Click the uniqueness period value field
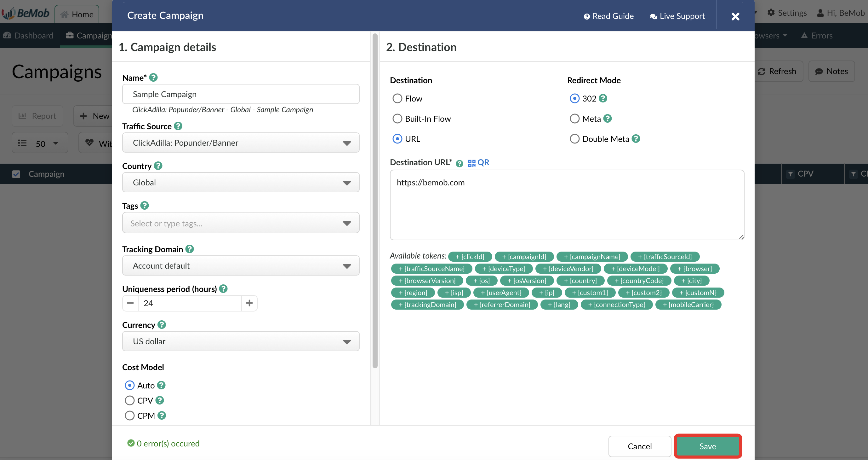Image resolution: width=868 pixels, height=460 pixels. (x=190, y=303)
